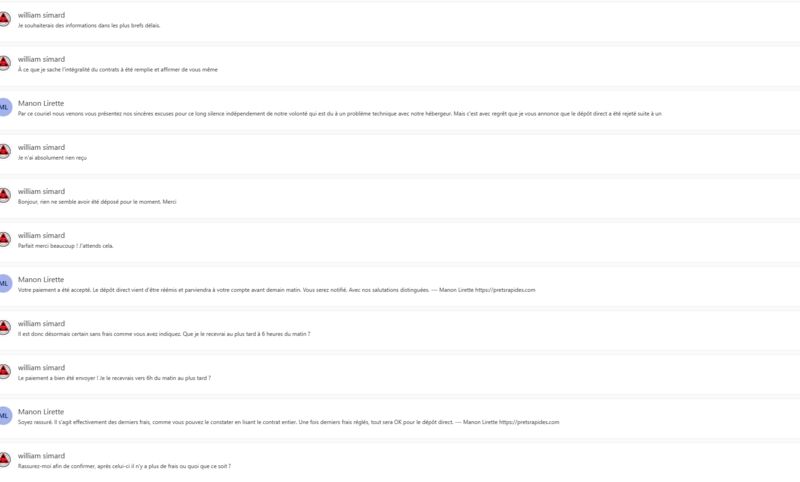The height and width of the screenshot is (482, 800).
Task: Open pretsrapides.com link in 'Votre paiement a été accepté' message
Action: tap(505, 290)
